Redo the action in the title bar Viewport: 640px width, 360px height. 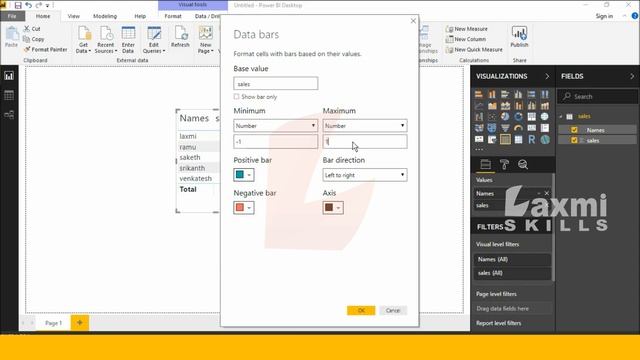click(x=39, y=5)
